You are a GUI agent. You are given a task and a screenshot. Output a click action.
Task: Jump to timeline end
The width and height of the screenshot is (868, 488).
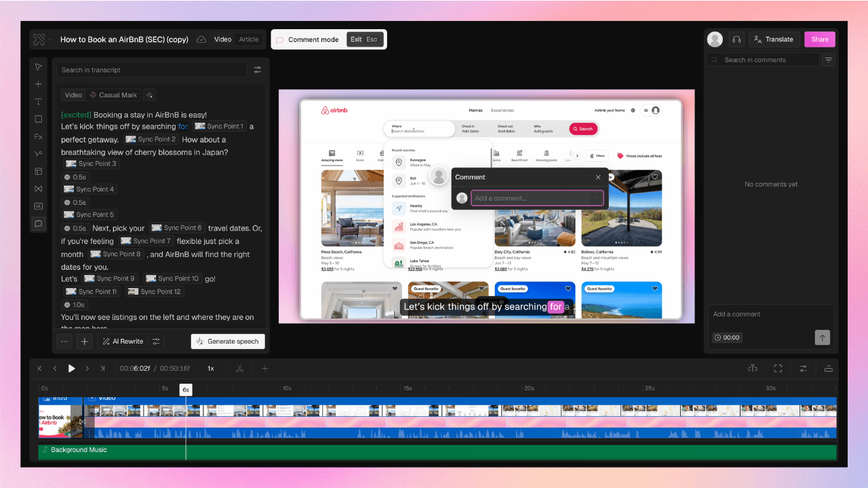click(102, 369)
